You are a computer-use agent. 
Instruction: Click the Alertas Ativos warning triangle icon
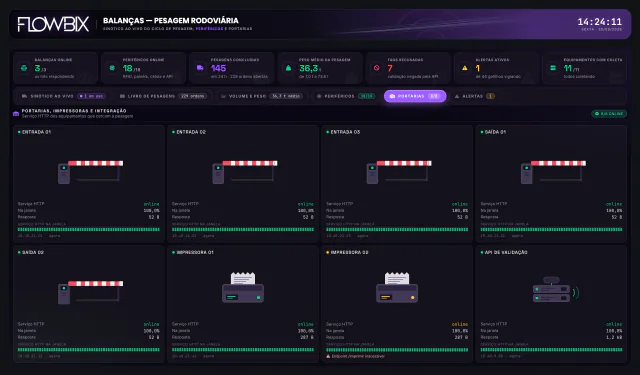464,68
